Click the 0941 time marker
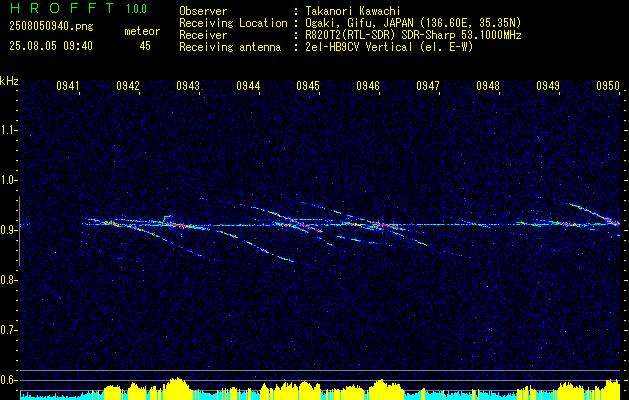The height and width of the screenshot is (400, 629). pyautogui.click(x=68, y=85)
